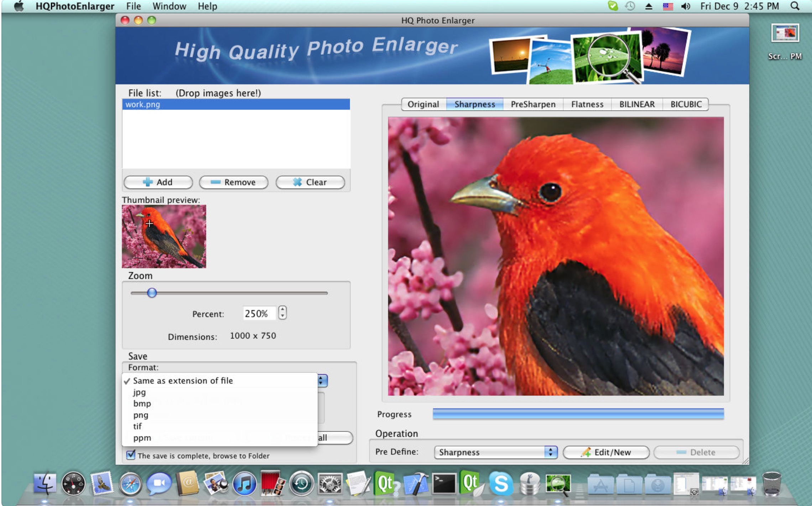812x506 pixels.
Task: Uncheck 'browse to Folder' after save checkbox
Action: click(131, 455)
